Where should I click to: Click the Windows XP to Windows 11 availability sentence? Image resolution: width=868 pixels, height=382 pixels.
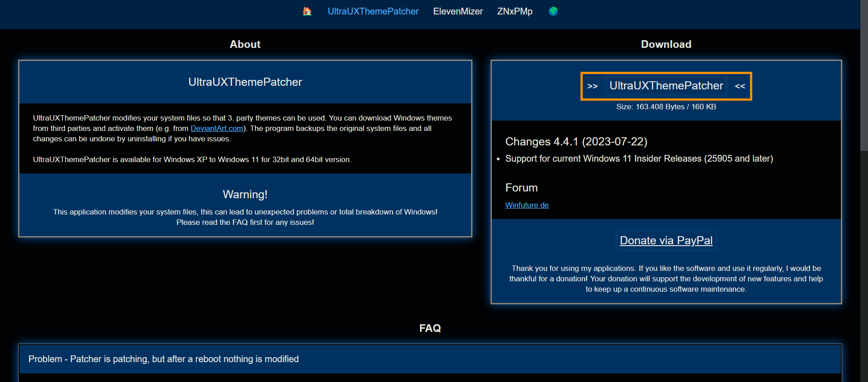point(192,160)
